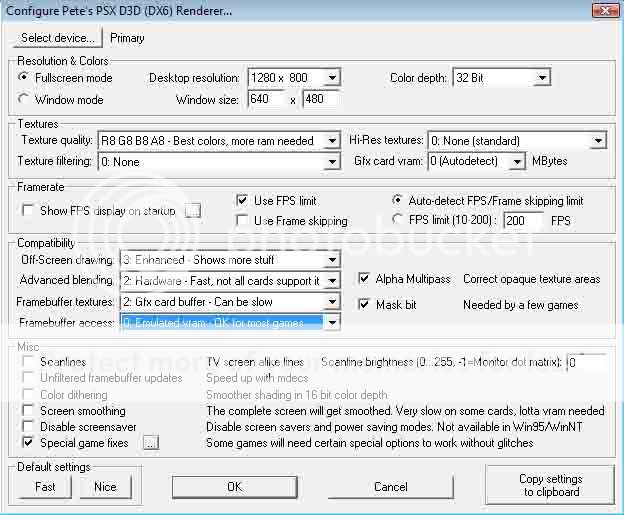Enable Use Frame skipping checkbox
The height and width of the screenshot is (515, 624).
(242, 220)
